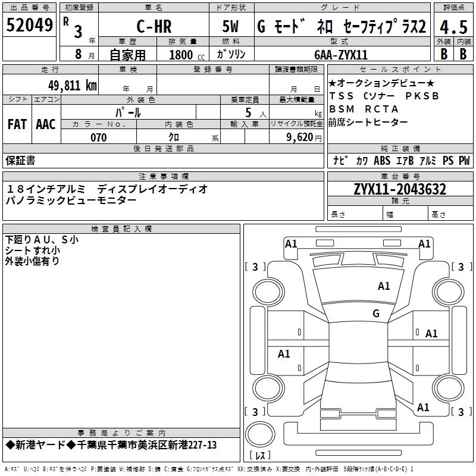Click the door shape value 5W
Viewport: 476px width, 476px height.
point(230,26)
